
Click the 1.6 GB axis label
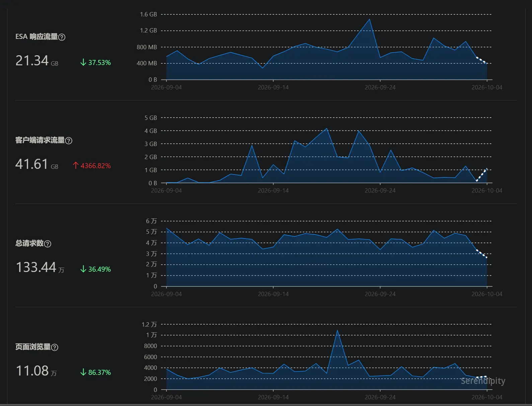pos(148,14)
